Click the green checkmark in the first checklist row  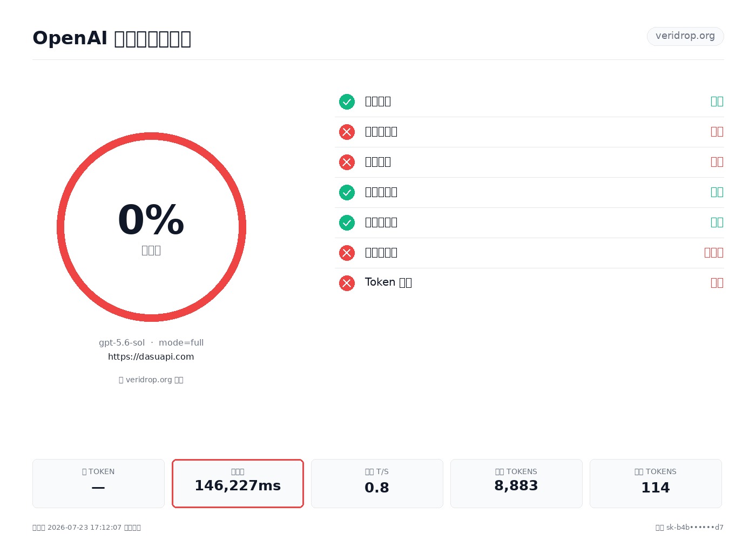pyautogui.click(x=347, y=102)
